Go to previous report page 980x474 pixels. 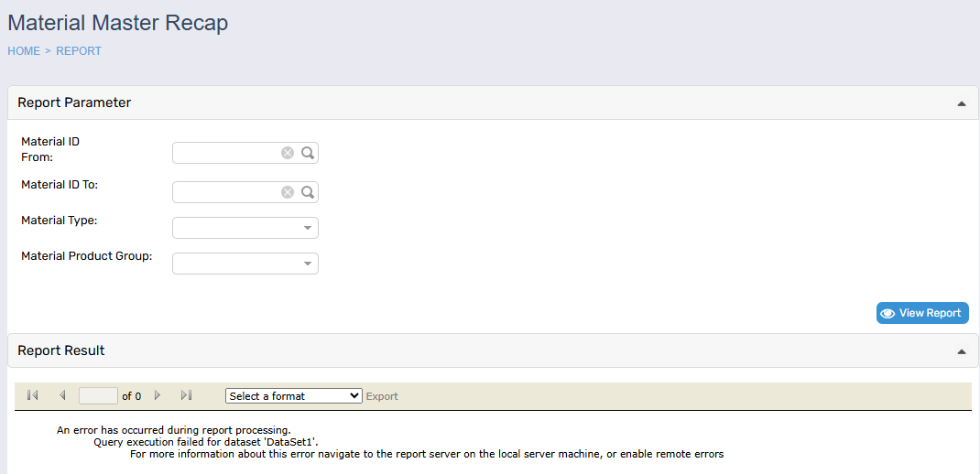62,395
